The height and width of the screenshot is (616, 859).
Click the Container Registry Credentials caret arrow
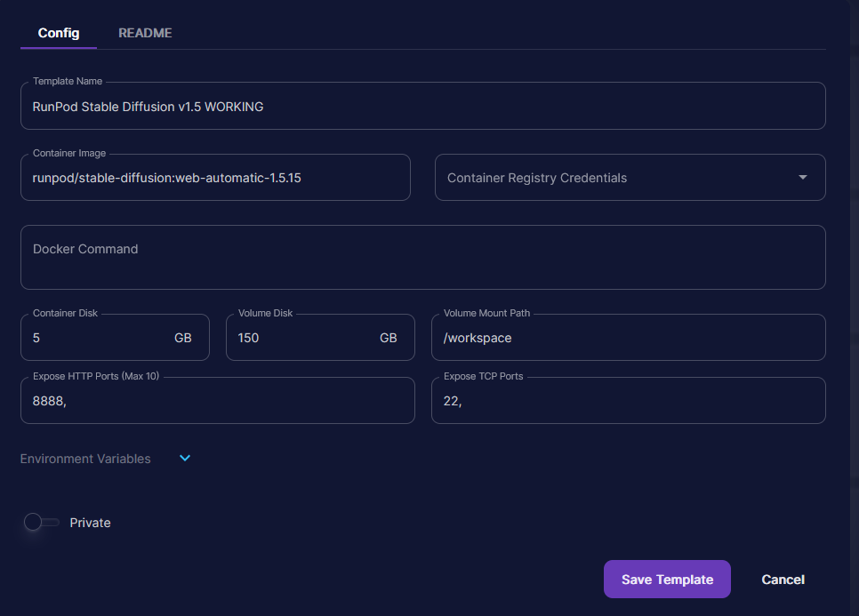(x=803, y=178)
